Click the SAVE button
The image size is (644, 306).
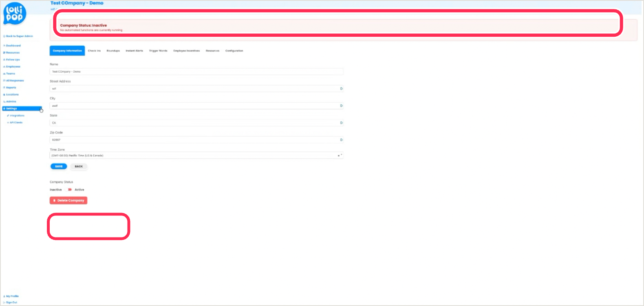59,166
